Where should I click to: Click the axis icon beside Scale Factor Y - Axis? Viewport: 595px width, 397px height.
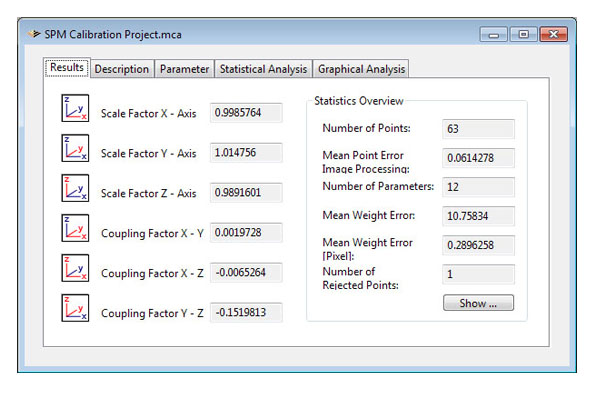75,148
